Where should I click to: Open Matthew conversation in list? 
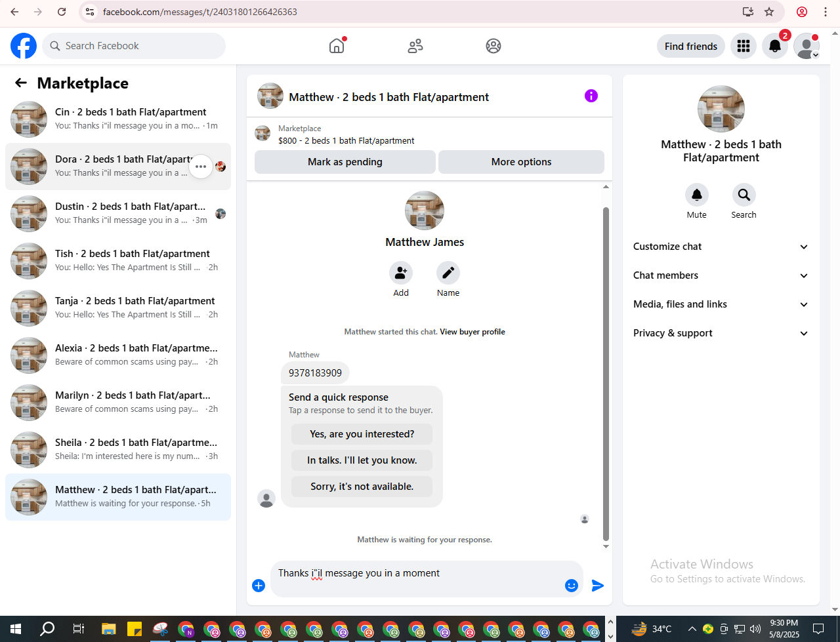118,497
